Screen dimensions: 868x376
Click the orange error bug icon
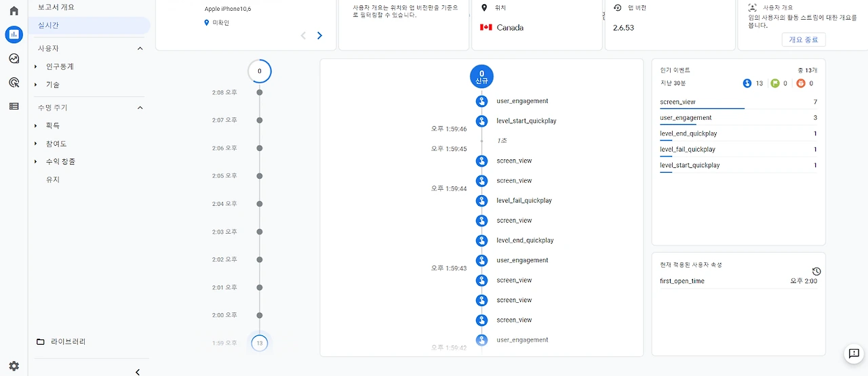[x=800, y=83]
